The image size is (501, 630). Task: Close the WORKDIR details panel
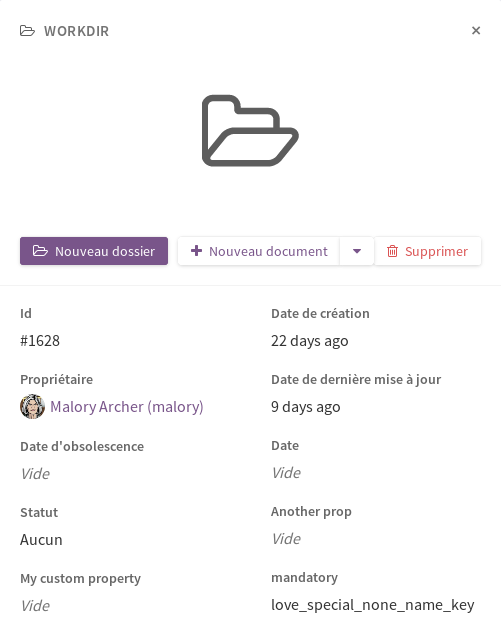[476, 31]
